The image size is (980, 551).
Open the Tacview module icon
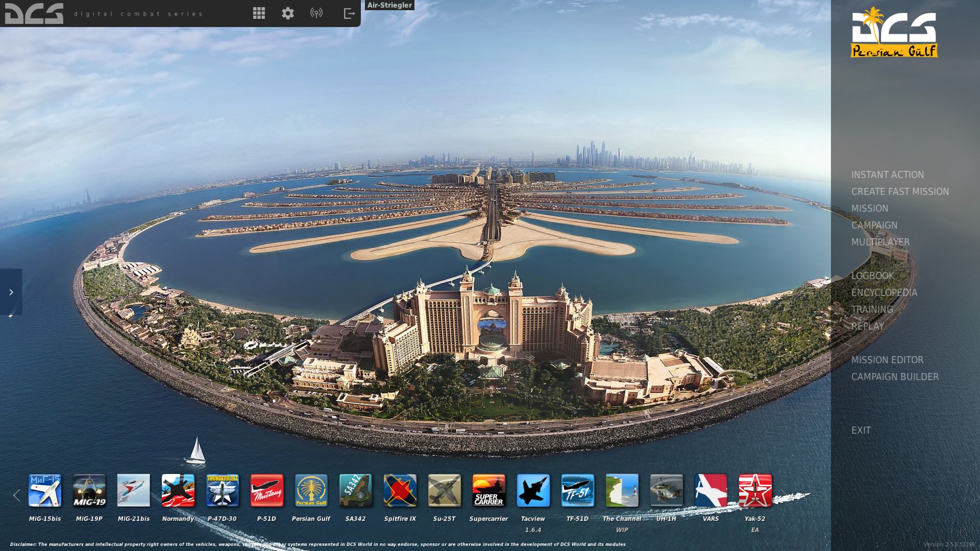pyautogui.click(x=533, y=490)
